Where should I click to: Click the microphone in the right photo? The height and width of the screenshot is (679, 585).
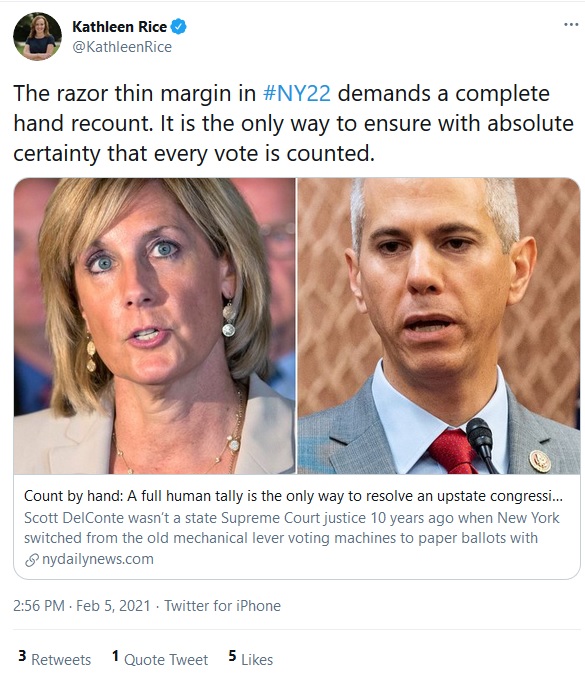click(482, 443)
